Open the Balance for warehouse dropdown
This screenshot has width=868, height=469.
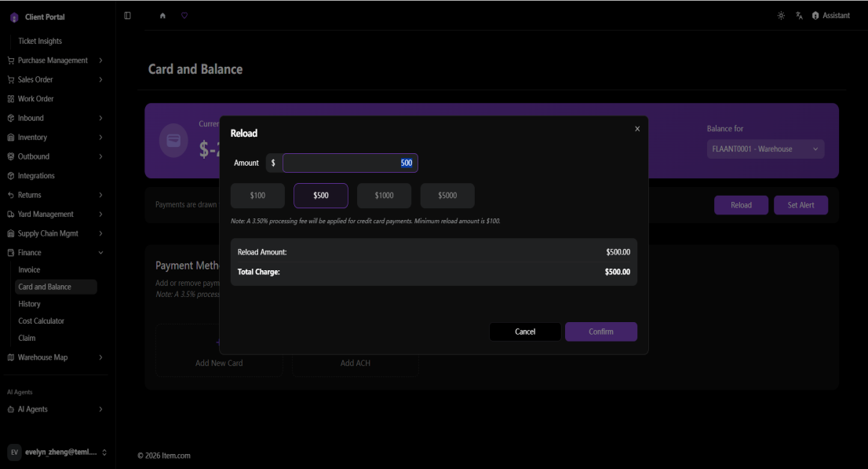765,149
